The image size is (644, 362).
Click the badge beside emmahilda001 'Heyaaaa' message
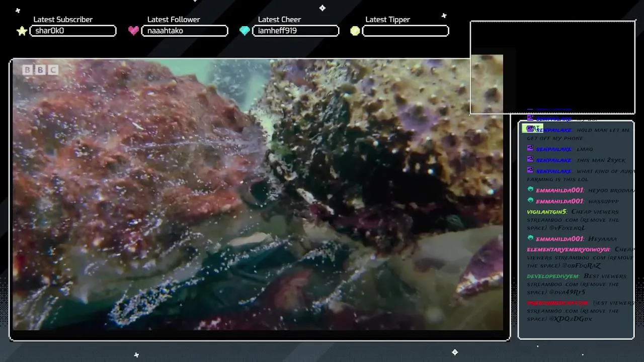pyautogui.click(x=530, y=238)
